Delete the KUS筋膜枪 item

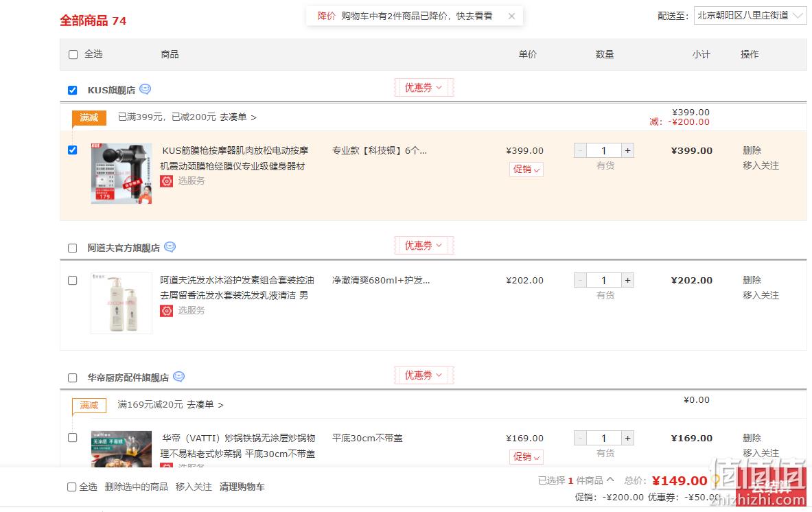752,150
